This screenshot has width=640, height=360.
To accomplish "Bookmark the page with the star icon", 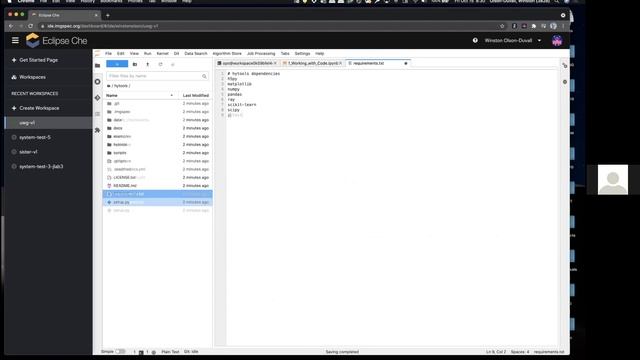I will tap(502, 26).
